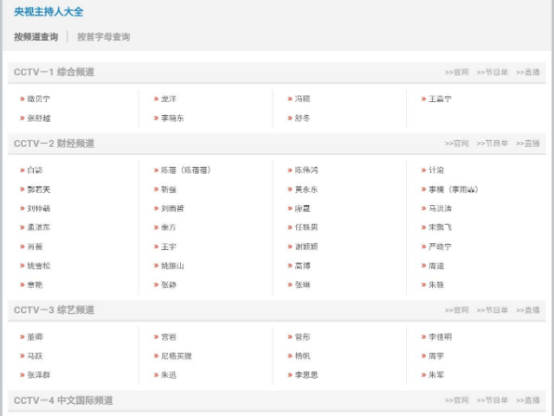Open host 舒冬 under CCTV-1
The height and width of the screenshot is (417, 554).
click(302, 118)
